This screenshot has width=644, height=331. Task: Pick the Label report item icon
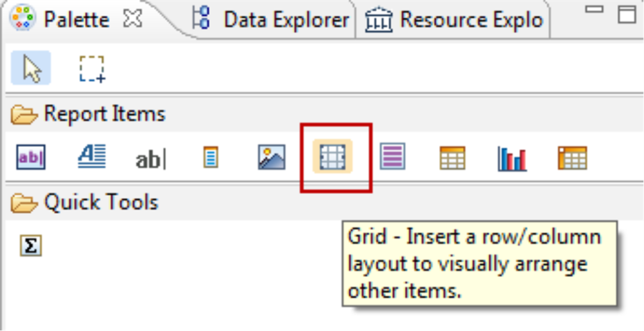(31, 157)
